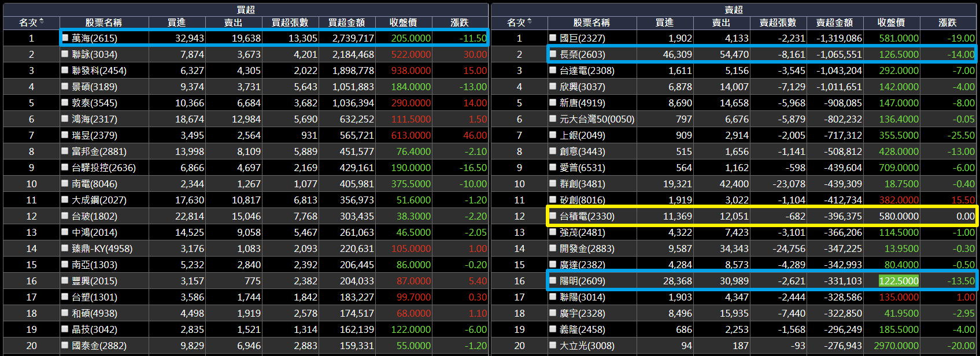
Task: Open stock 敦泰(3545) row
Action: pyautogui.click(x=94, y=103)
